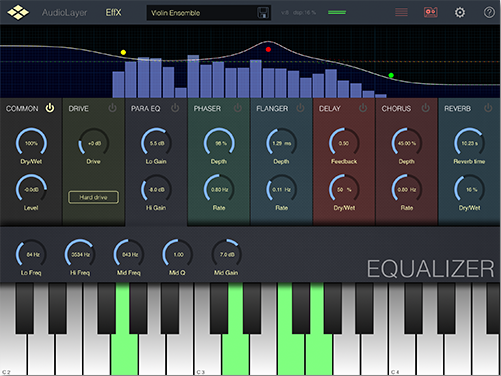Select the yellow low EQ band point

(x=123, y=52)
